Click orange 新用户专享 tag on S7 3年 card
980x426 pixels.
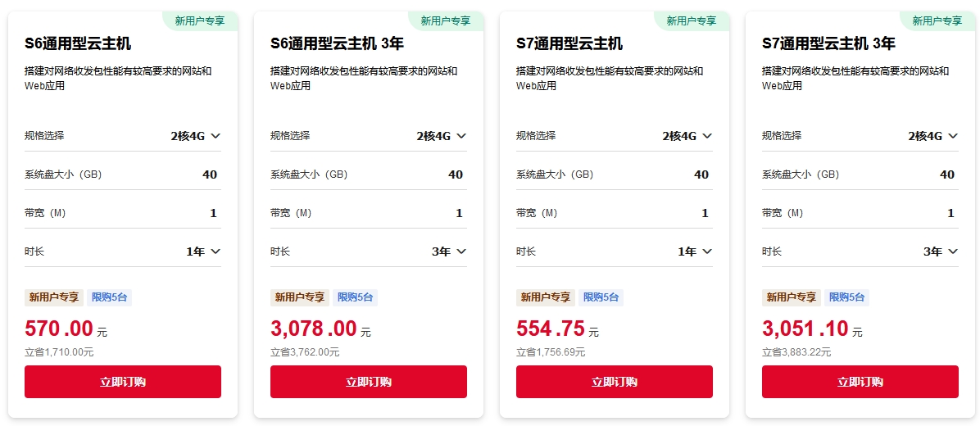coord(792,297)
